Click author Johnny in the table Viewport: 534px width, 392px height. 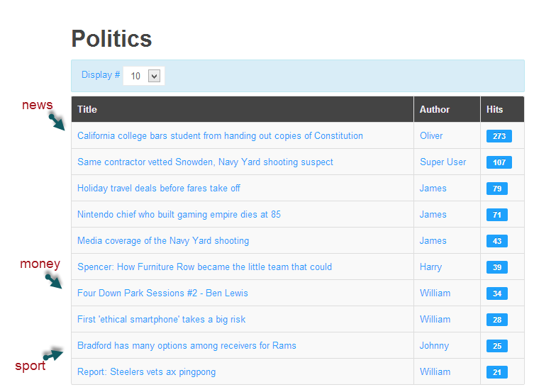tap(434, 346)
